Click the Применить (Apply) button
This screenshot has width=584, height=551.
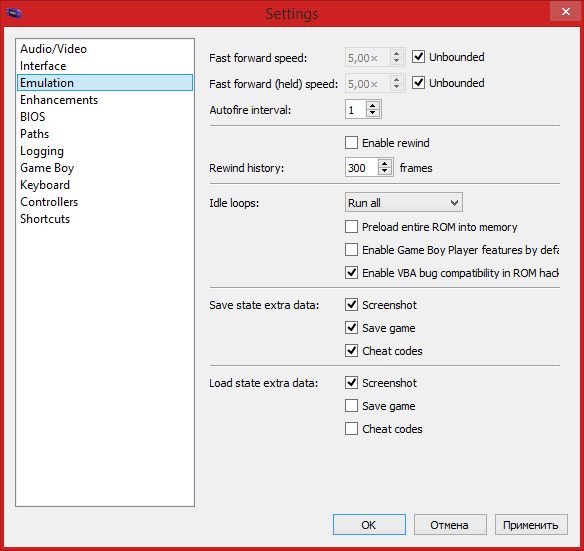tap(531, 525)
